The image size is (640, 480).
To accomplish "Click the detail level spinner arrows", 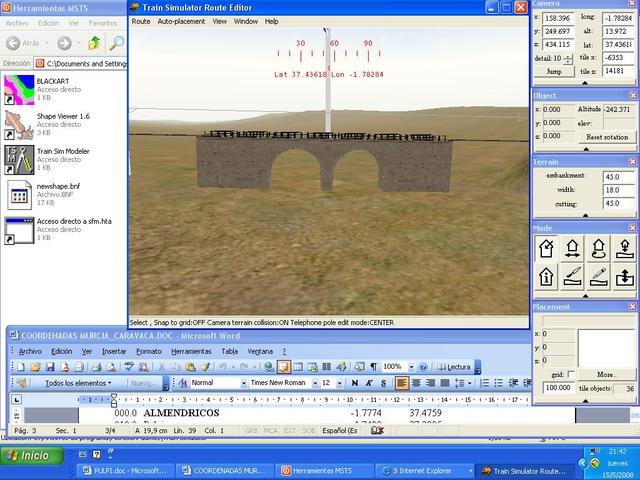I will point(569,59).
